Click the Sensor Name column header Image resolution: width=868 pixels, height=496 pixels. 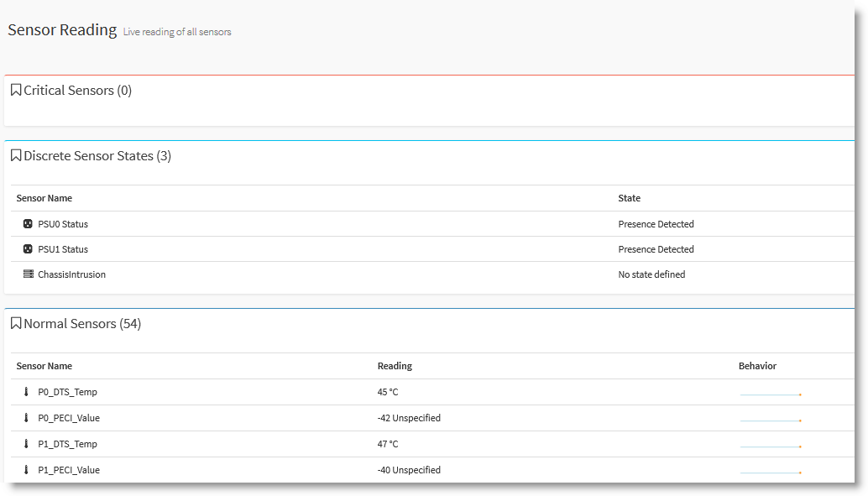coord(44,366)
